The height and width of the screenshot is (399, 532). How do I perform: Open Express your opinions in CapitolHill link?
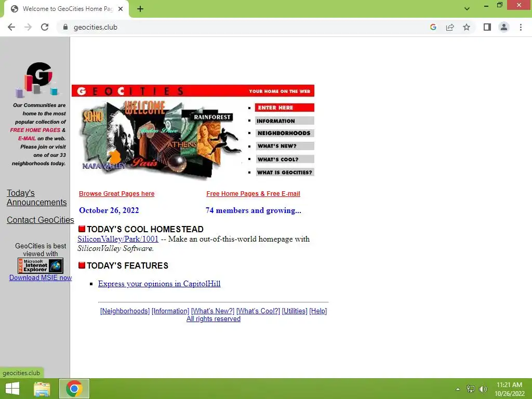pos(159,284)
